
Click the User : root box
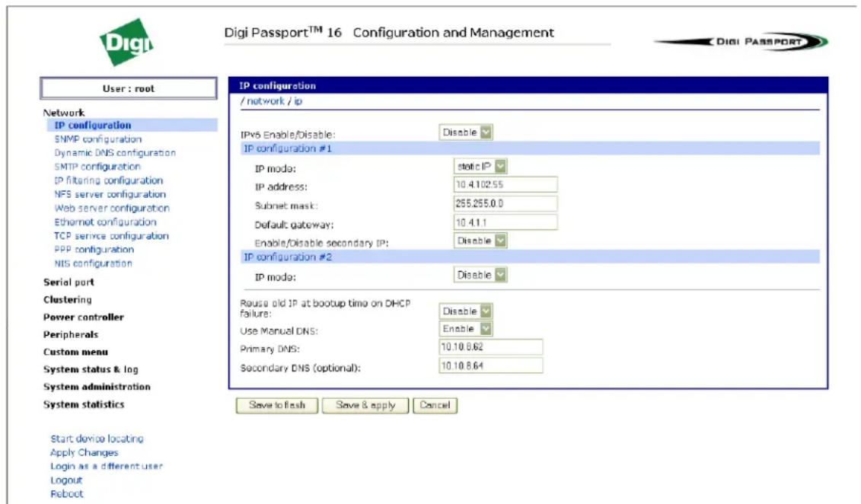coord(129,88)
